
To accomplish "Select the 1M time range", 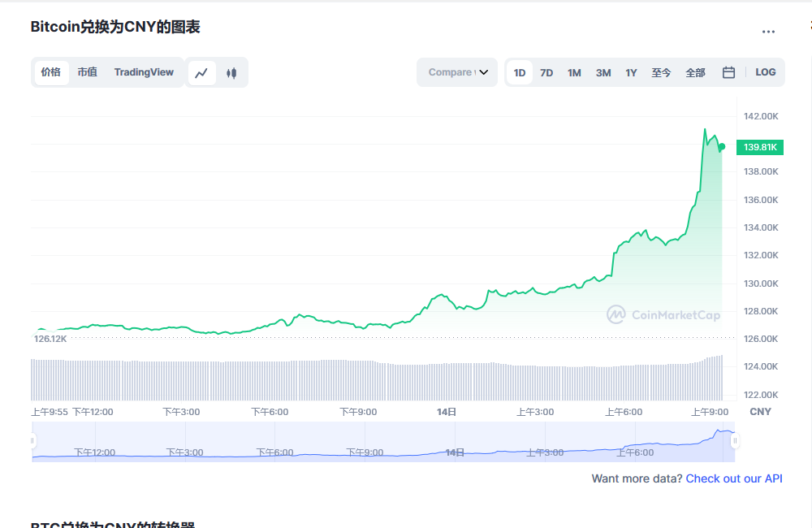I will (x=574, y=72).
